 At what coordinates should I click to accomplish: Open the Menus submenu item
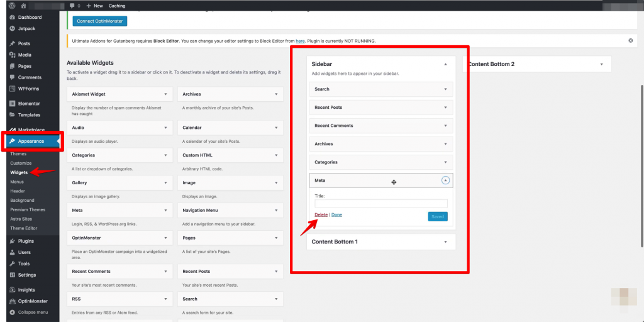coord(17,182)
